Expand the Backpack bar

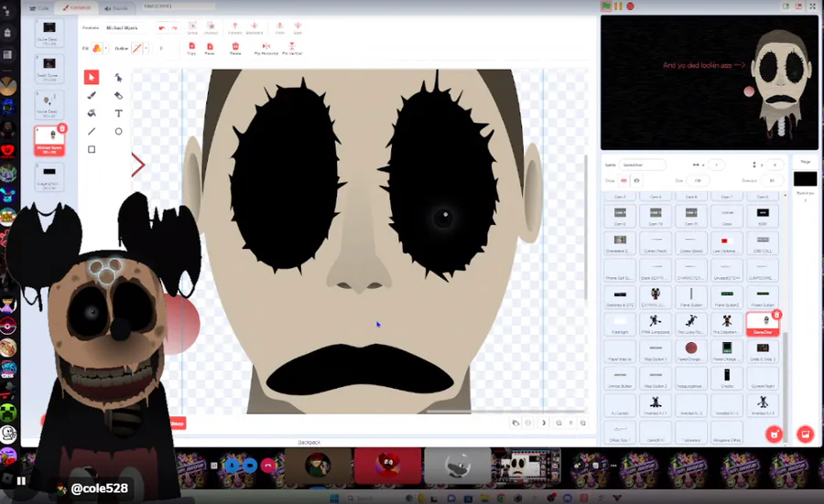pyautogui.click(x=309, y=443)
